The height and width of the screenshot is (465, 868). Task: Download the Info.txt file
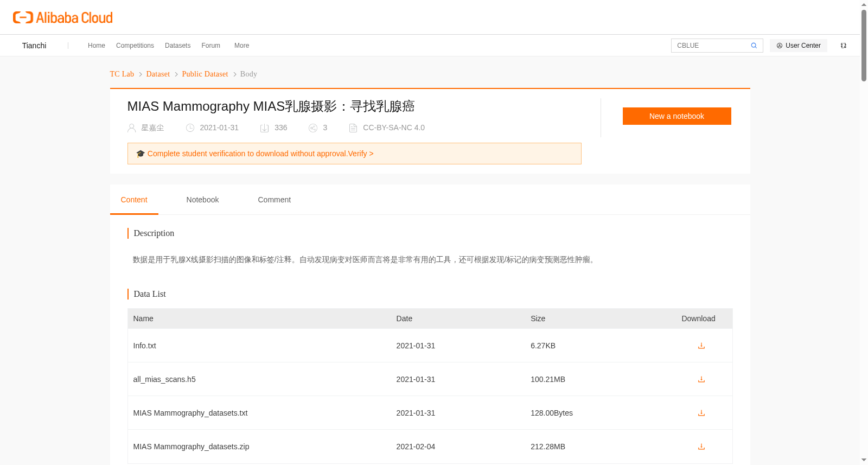pyautogui.click(x=701, y=346)
